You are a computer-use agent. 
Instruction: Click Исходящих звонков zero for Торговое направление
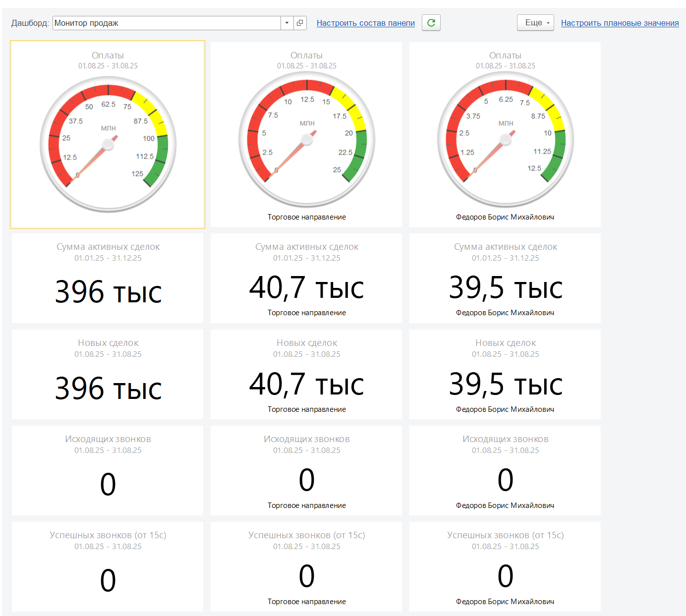pyautogui.click(x=307, y=480)
